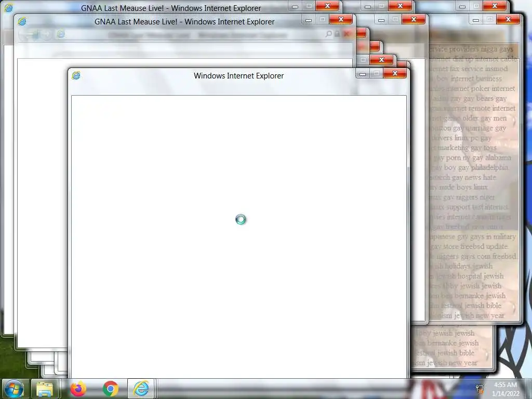Viewport: 532px width, 399px height.
Task: Maximize the GNAA window directly behind the front window
Action: pos(323,19)
